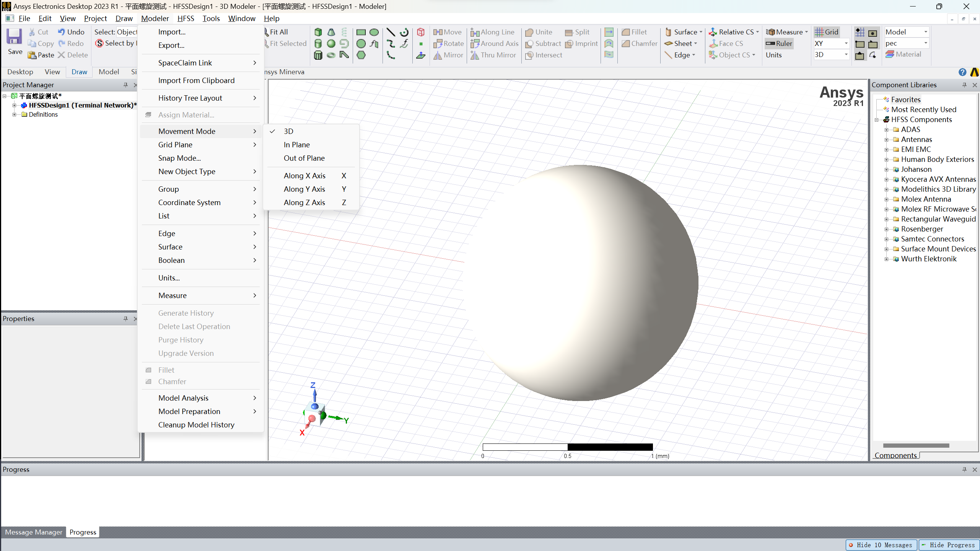Choose the equation based surface tool

click(374, 44)
